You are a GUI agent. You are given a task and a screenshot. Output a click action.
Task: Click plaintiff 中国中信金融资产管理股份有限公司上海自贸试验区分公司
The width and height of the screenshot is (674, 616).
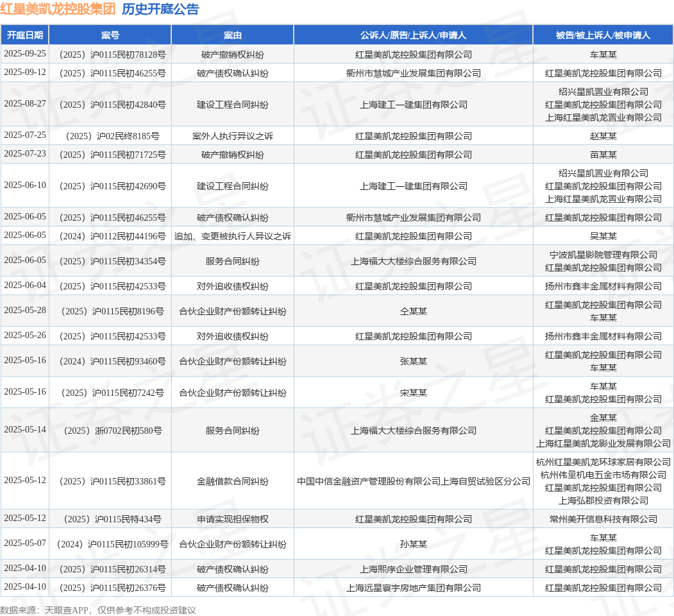[x=413, y=481]
